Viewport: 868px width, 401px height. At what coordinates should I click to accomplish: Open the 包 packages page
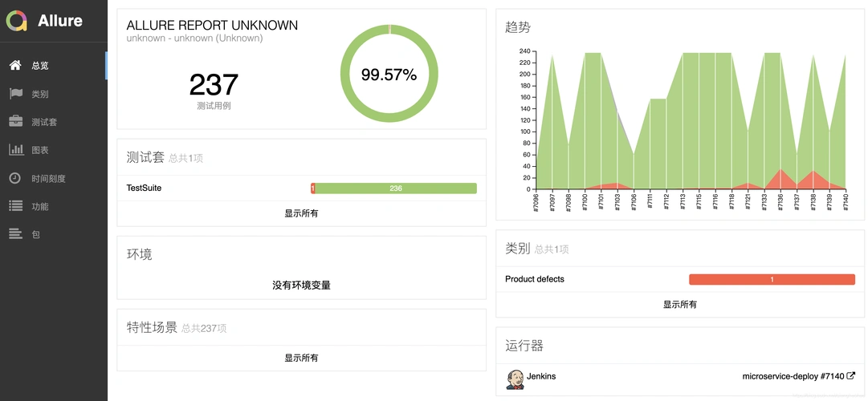54,234
